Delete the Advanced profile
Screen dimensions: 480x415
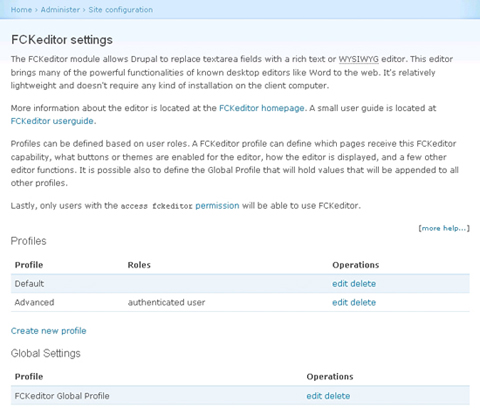(363, 302)
